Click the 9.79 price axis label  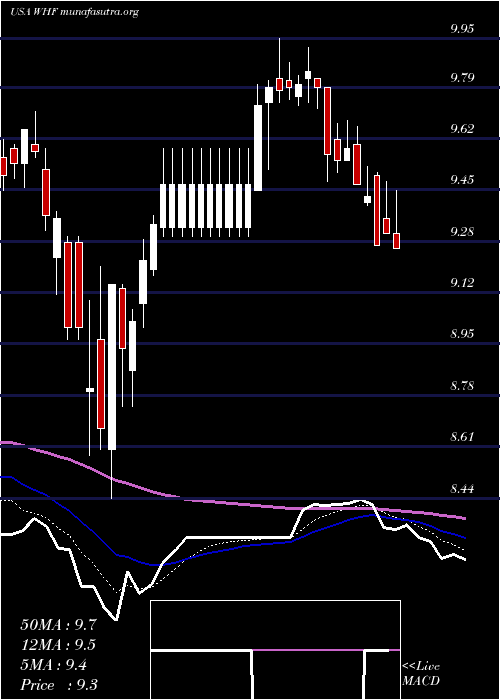point(462,79)
